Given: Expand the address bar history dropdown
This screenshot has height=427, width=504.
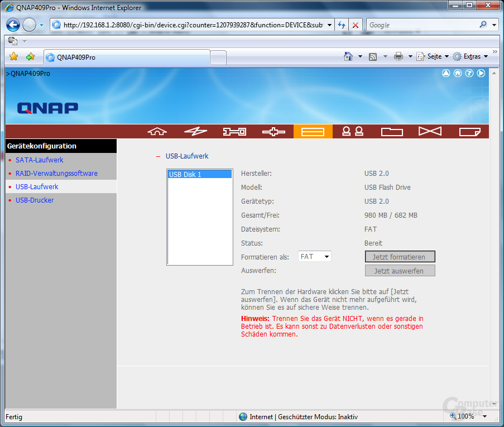Looking at the screenshot, I should coord(329,25).
